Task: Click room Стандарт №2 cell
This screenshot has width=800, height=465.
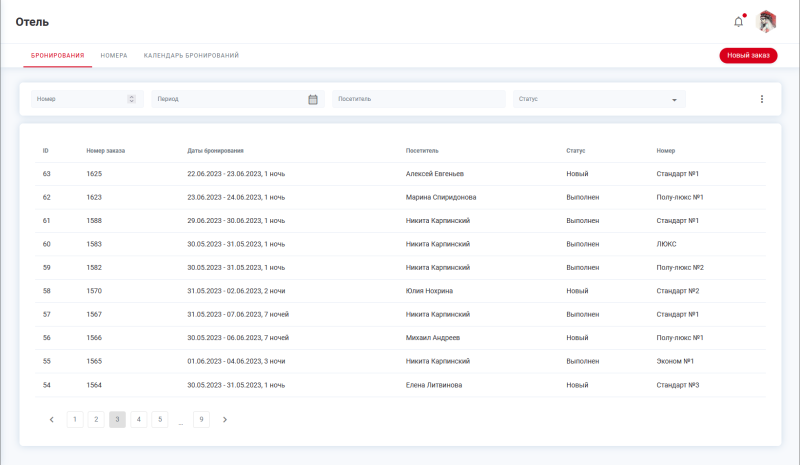Action: tap(678, 291)
